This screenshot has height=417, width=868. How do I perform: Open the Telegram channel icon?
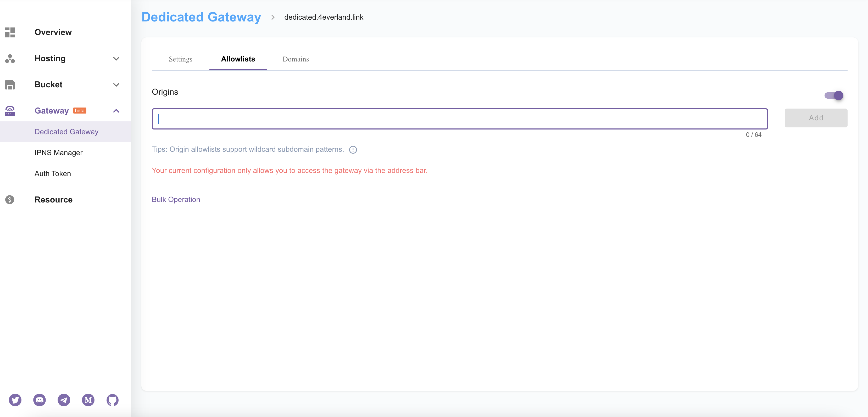tap(64, 400)
